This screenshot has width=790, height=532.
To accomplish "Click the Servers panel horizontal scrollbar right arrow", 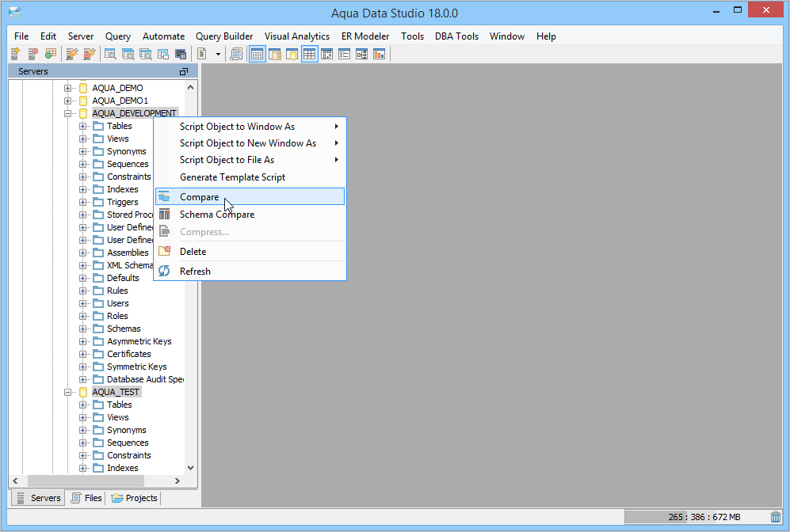I will pos(177,481).
